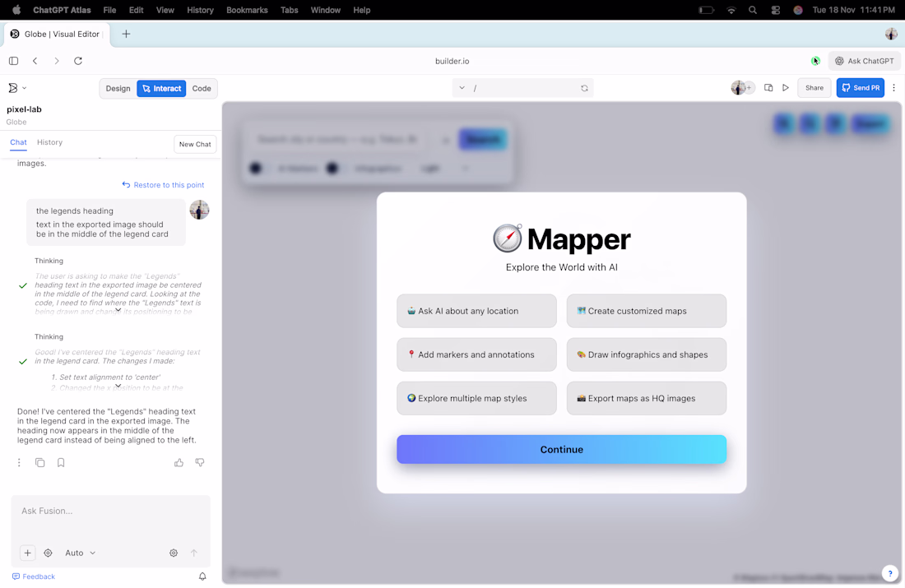The image size is (905, 588).
Task: Open the profile avatar in tab bar
Action: 891,34
